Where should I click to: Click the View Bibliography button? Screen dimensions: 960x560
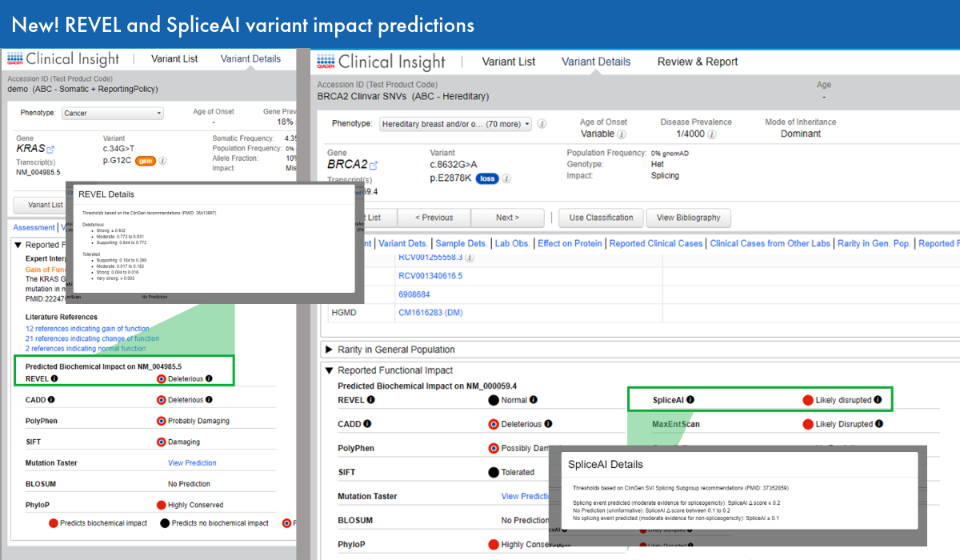pyautogui.click(x=688, y=218)
